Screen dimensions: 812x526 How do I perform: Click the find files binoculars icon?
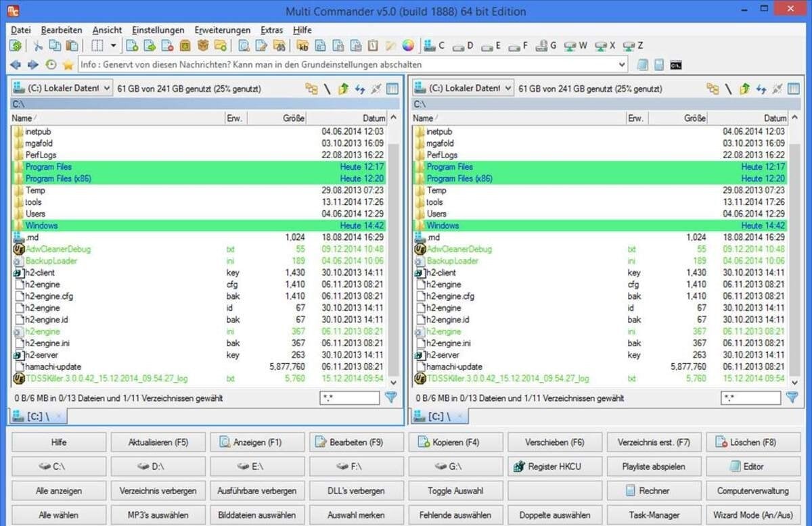tap(279, 46)
